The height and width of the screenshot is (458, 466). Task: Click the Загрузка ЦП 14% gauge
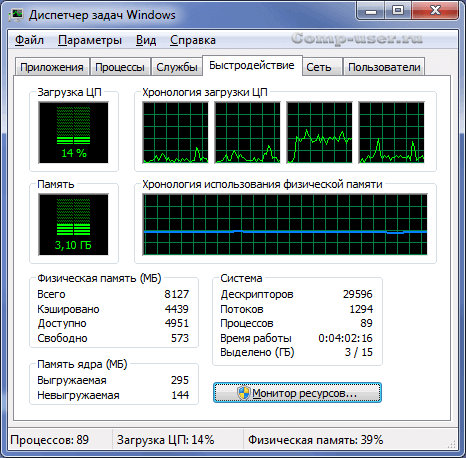click(73, 133)
